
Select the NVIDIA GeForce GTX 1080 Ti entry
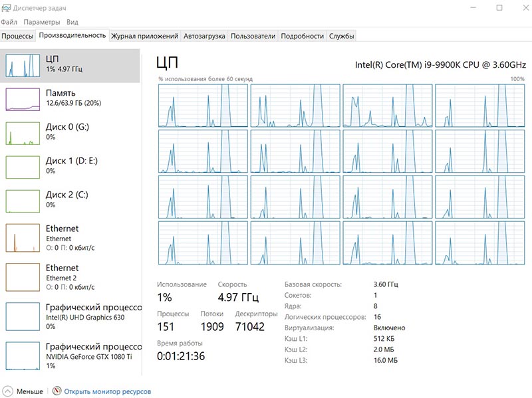[x=70, y=355]
